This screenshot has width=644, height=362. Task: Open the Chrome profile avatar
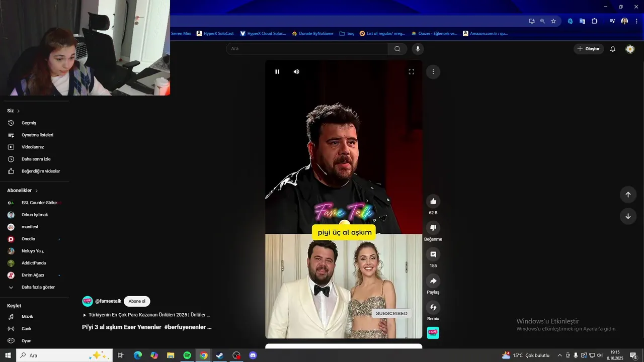click(624, 21)
